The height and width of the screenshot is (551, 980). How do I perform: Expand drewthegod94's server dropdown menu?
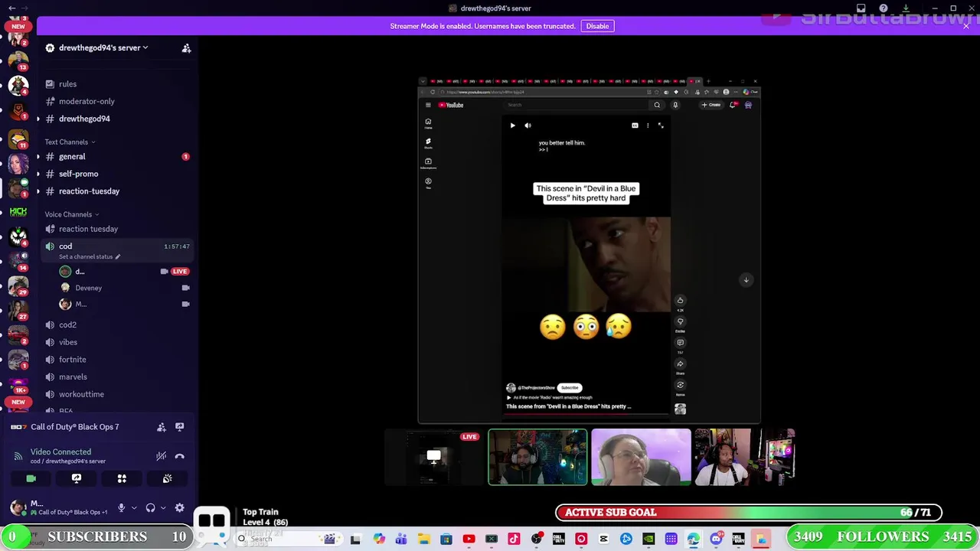[x=103, y=47]
